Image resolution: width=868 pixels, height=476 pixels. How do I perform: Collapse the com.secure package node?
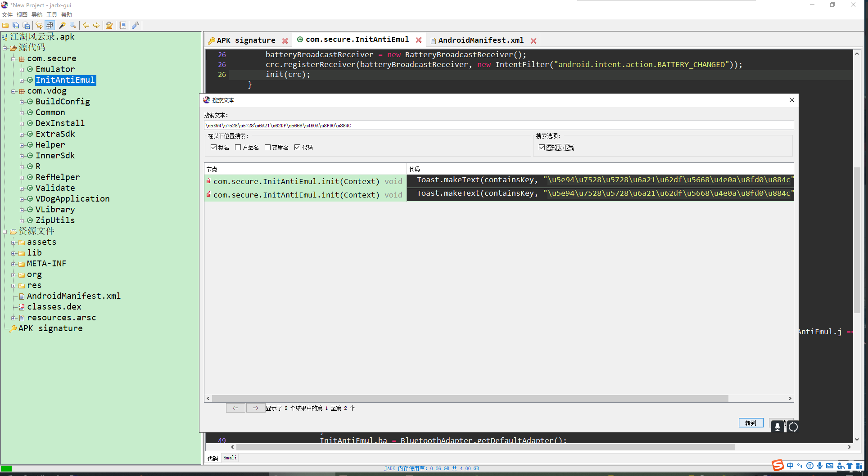[14, 59]
